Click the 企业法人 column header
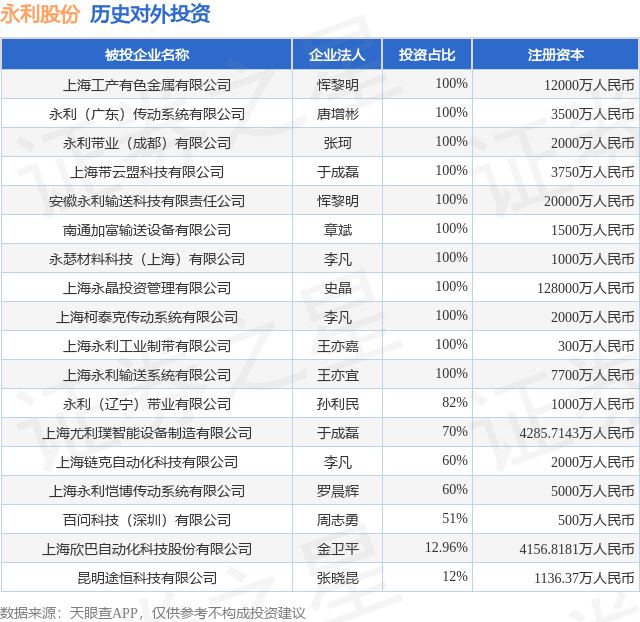Viewport: 640px width, 622px height. [x=337, y=55]
